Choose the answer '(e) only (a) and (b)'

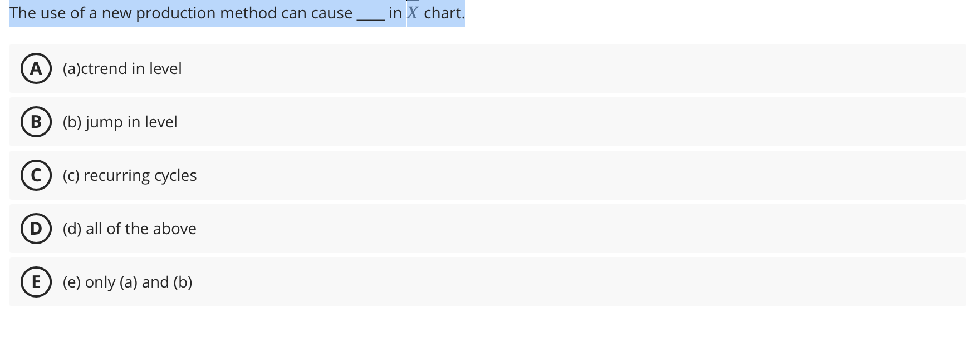pos(128,282)
